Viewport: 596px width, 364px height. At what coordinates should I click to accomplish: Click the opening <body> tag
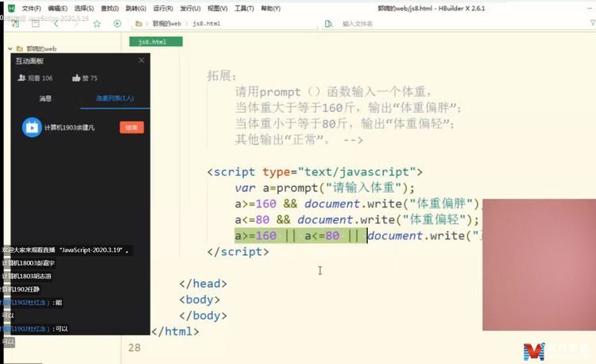click(199, 300)
